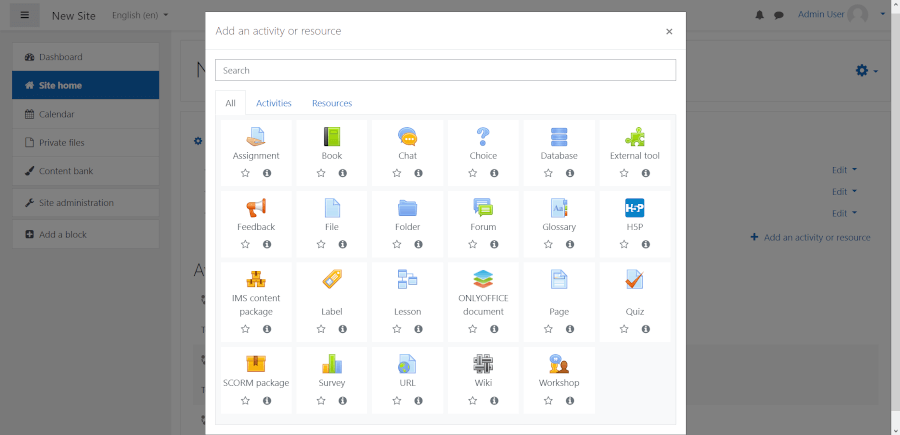
Task: Toggle favourite star for Forum
Action: (472, 244)
